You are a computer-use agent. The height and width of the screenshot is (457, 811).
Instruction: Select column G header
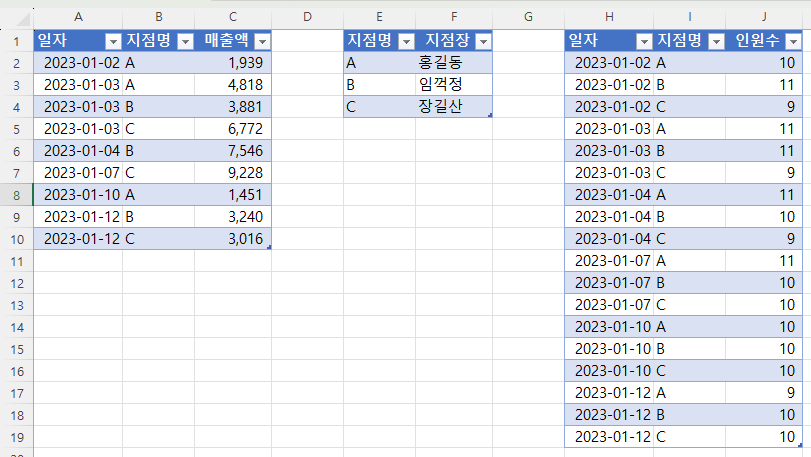529,17
